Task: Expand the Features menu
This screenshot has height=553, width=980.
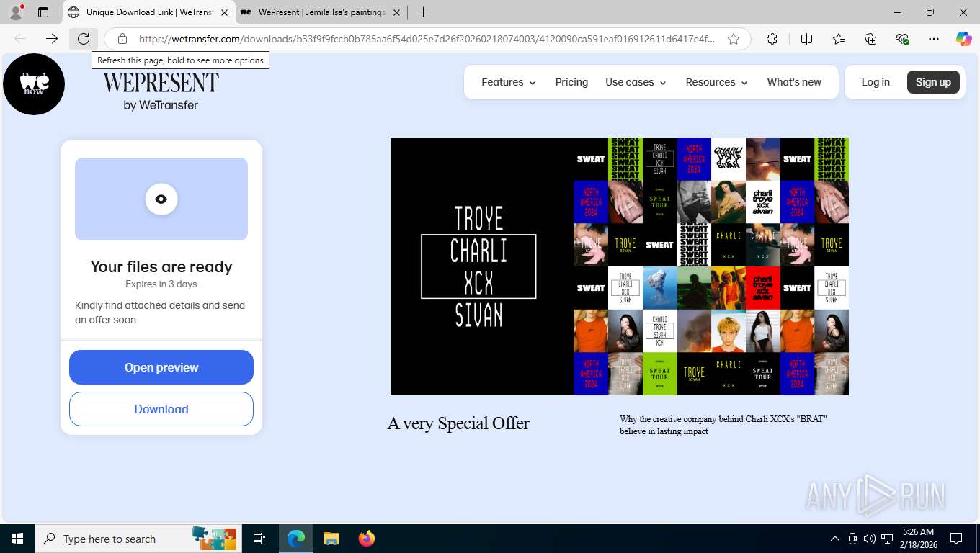Action: click(x=509, y=82)
